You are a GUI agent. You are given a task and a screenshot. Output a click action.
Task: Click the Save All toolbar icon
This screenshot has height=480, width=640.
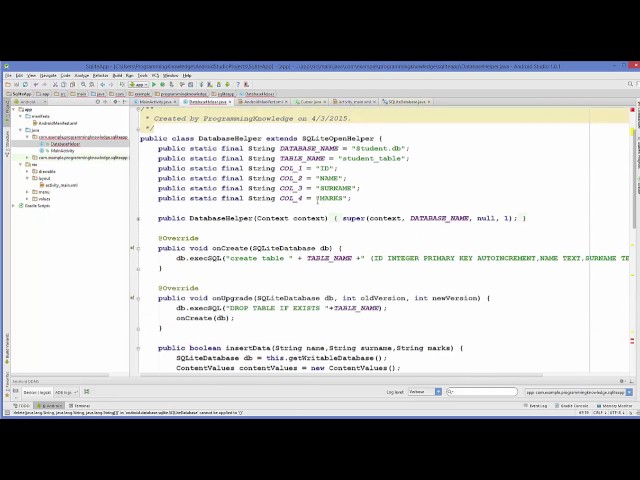point(16,84)
